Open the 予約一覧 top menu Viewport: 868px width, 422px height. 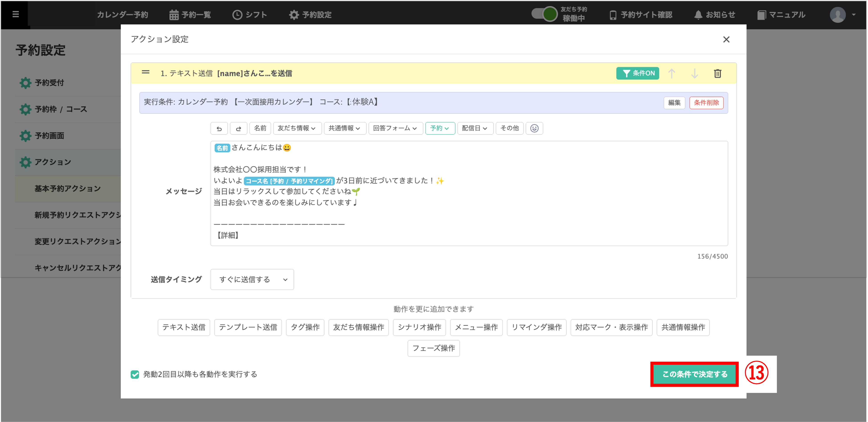coord(190,14)
